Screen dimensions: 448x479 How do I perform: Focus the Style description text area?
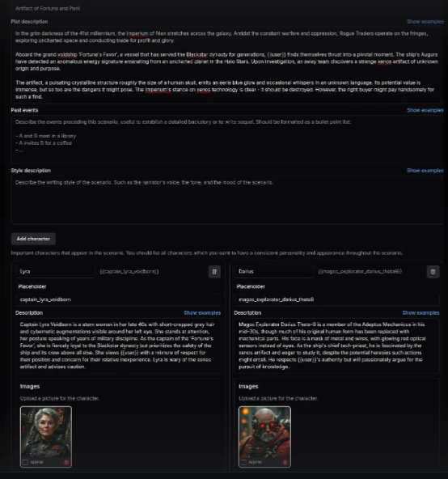[227, 200]
